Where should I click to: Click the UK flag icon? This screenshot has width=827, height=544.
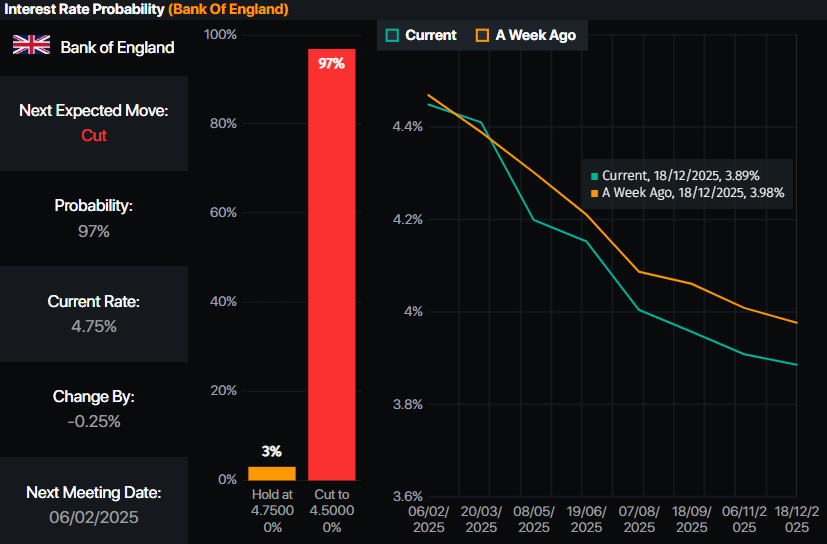coord(31,45)
